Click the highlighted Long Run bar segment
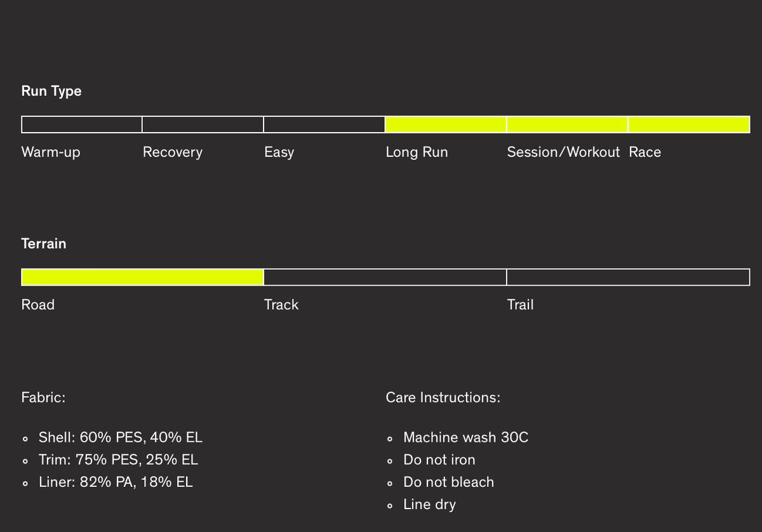The height and width of the screenshot is (532, 762). pyautogui.click(x=446, y=124)
